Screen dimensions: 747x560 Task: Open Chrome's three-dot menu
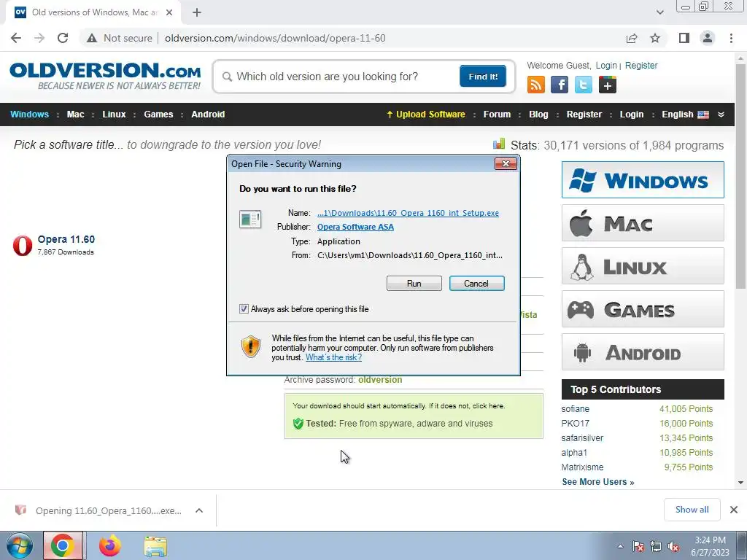731,38
